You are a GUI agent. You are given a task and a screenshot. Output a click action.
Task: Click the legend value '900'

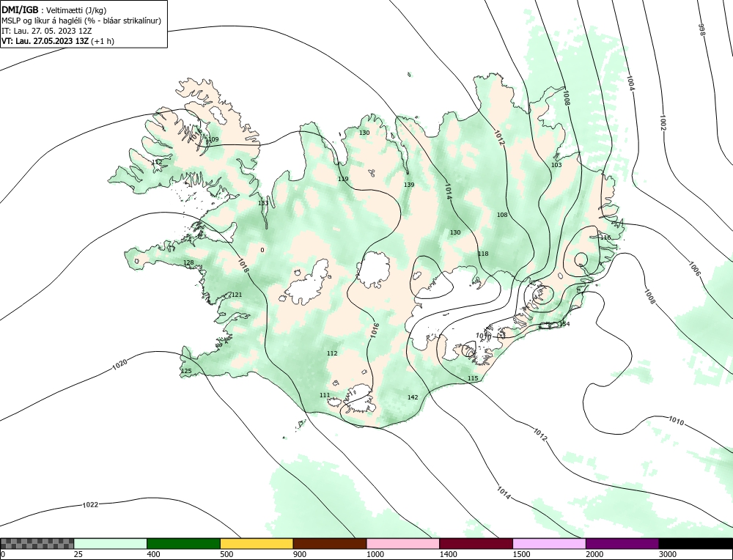300,554
